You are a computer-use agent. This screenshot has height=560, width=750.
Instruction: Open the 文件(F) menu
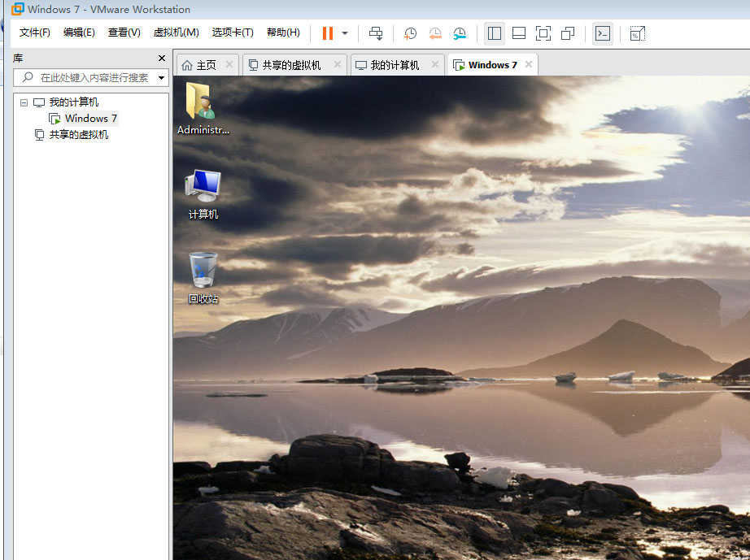pos(34,33)
